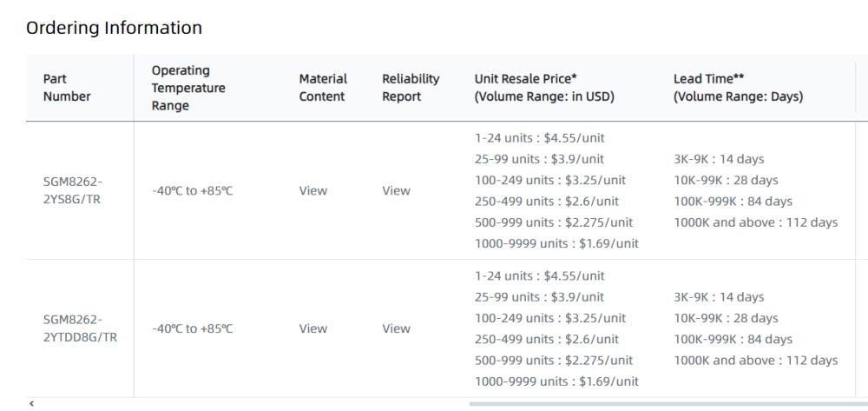Click the Operating Temperature Range header
This screenshot has width=868, height=411.
[x=188, y=88]
